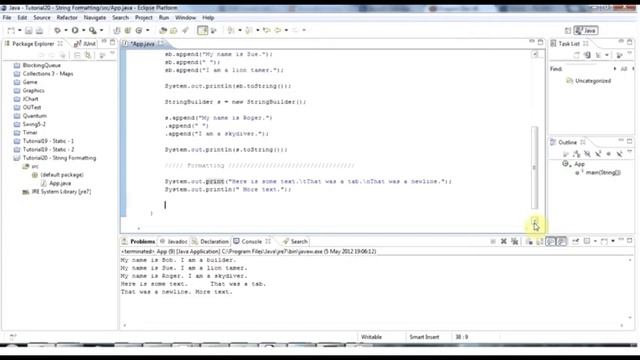
Task: Toggle Hide Fields in Outline toolbar
Action: (x=587, y=154)
